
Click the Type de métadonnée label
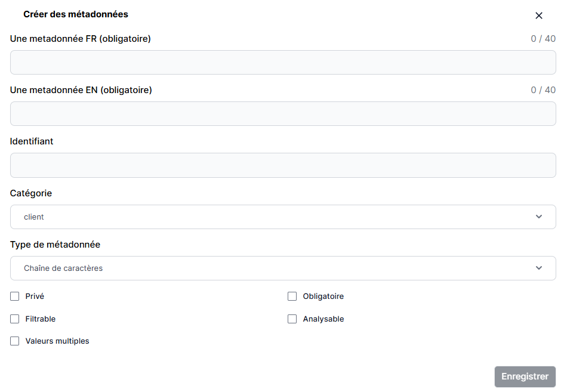[x=56, y=245]
